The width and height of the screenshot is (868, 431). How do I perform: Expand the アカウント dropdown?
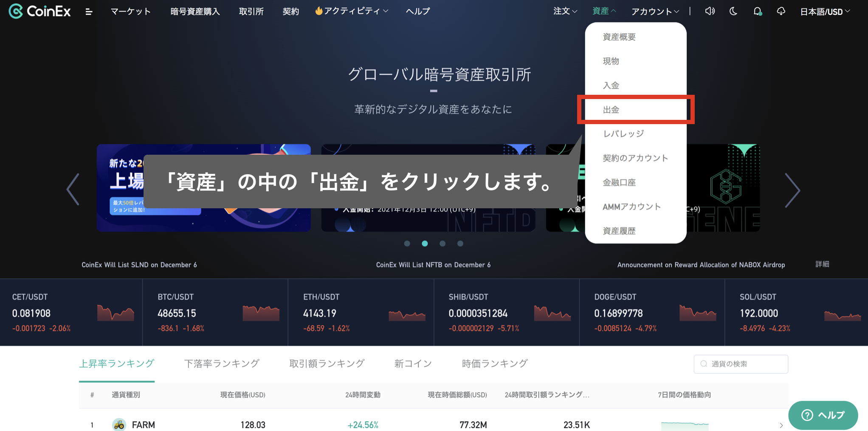point(655,11)
